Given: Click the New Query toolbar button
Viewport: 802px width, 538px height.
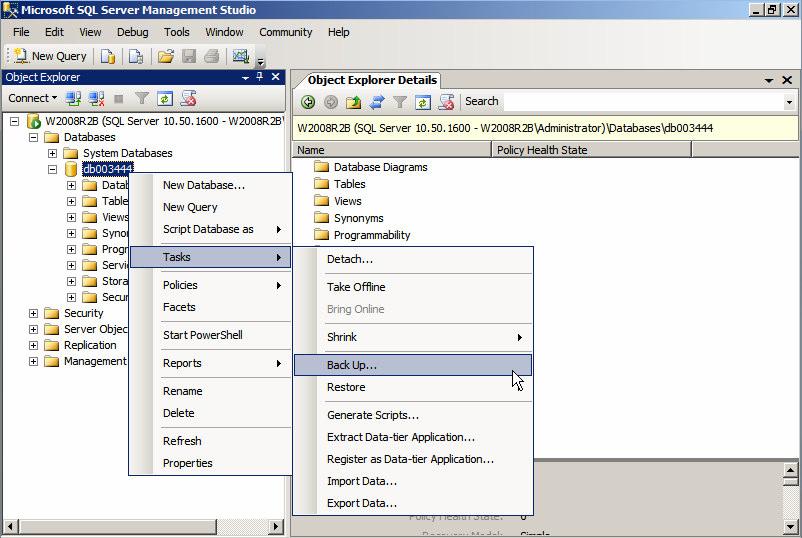Looking at the screenshot, I should (x=50, y=56).
